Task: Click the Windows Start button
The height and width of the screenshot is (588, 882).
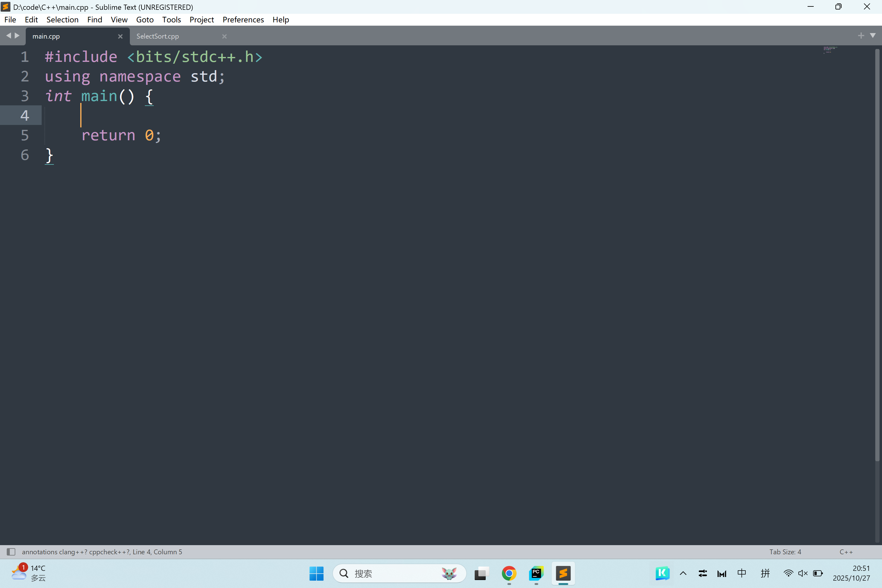Action: click(x=316, y=573)
